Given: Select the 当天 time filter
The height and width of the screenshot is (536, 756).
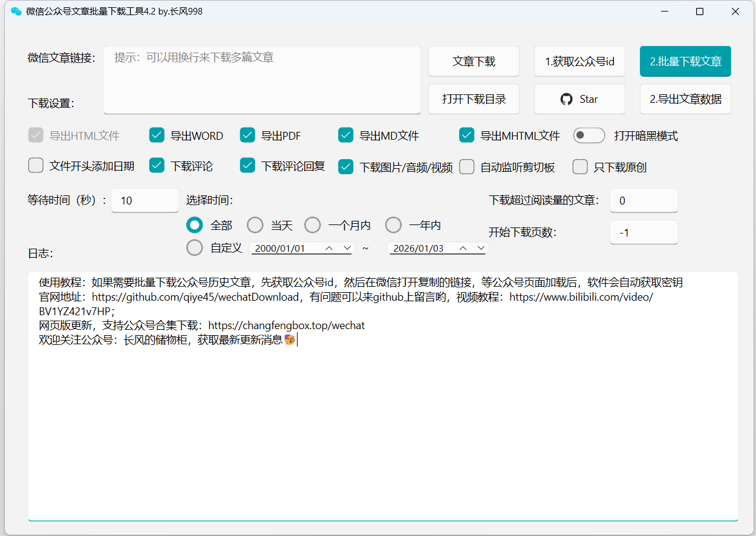Looking at the screenshot, I should coord(255,224).
